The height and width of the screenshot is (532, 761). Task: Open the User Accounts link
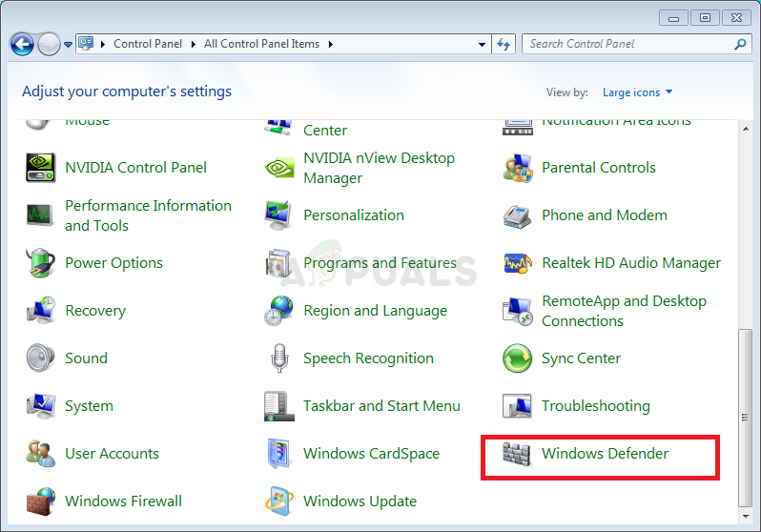113,454
